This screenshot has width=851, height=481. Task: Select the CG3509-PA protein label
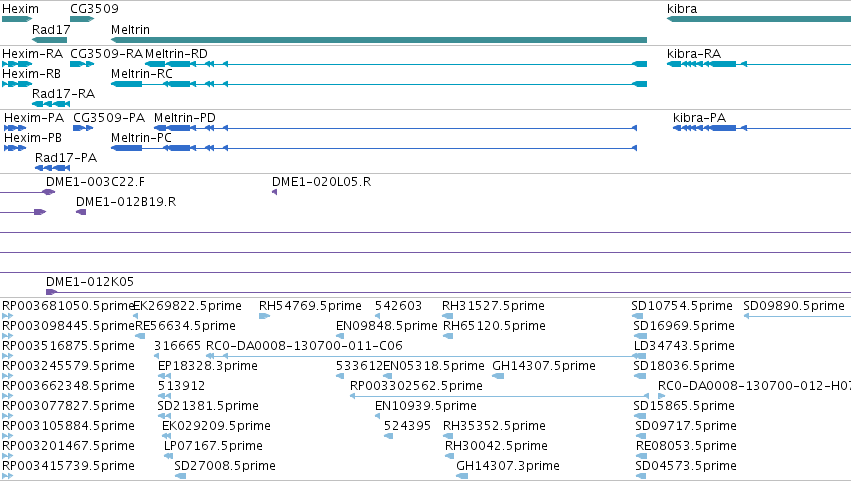click(x=109, y=118)
